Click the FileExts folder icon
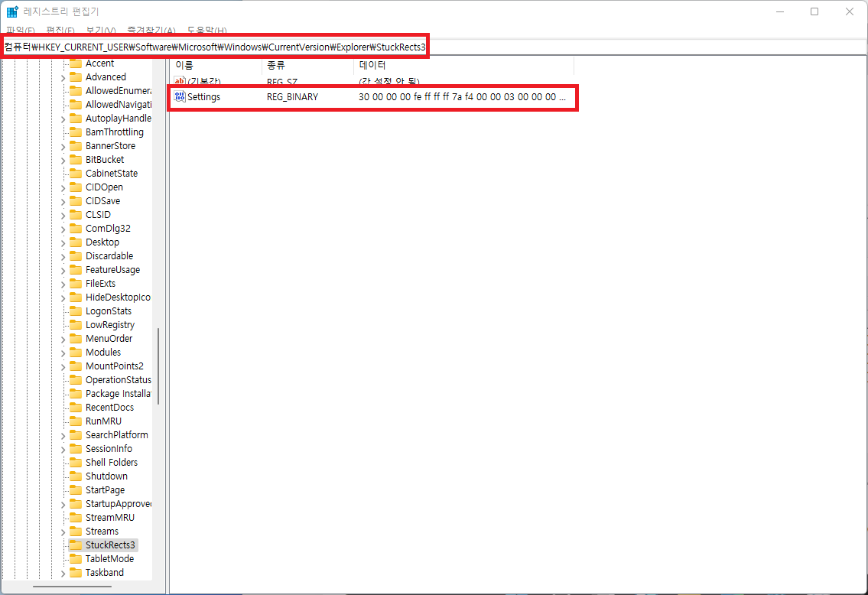 75,284
